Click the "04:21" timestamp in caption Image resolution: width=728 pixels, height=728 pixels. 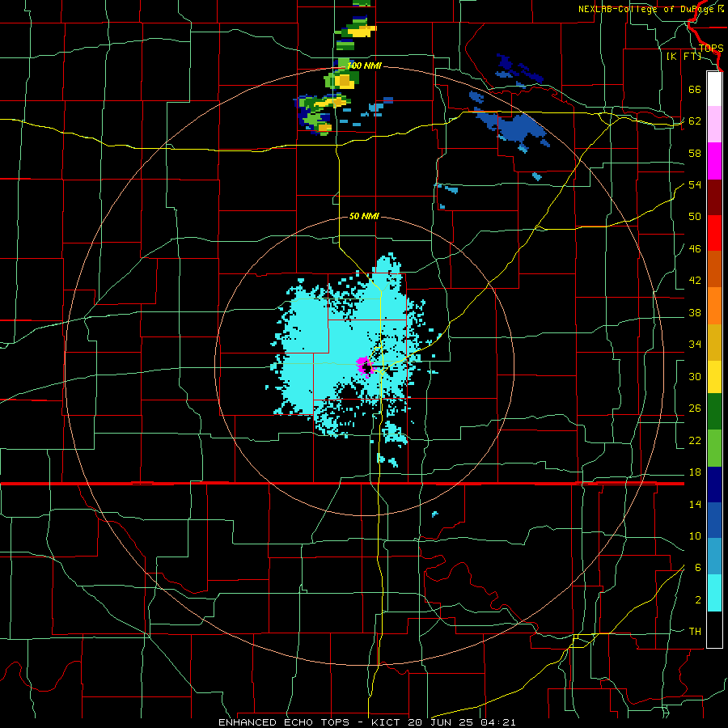coord(498,722)
